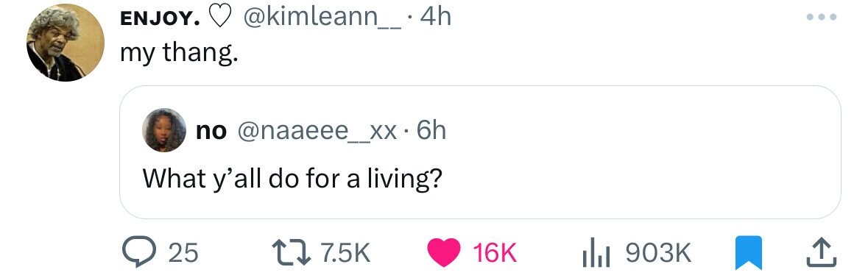
Task: Remove the blue bookmark
Action: [x=748, y=253]
